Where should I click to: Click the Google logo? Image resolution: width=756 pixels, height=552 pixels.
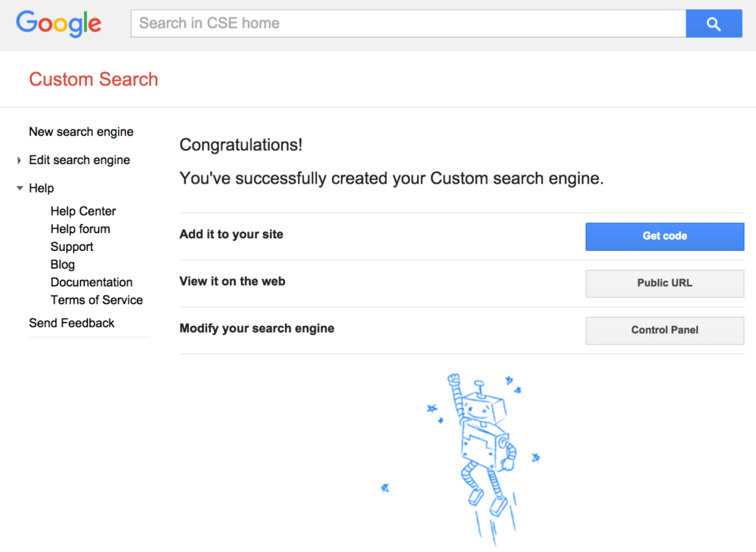point(58,23)
